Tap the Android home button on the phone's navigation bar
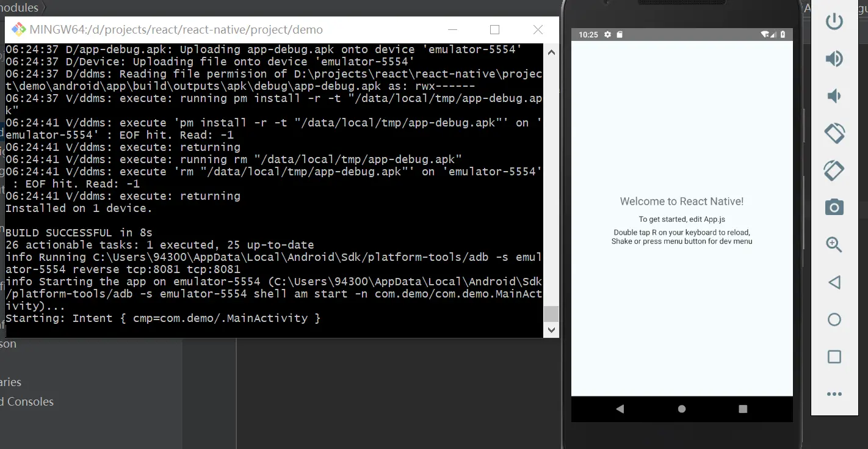The height and width of the screenshot is (449, 868). 682,409
